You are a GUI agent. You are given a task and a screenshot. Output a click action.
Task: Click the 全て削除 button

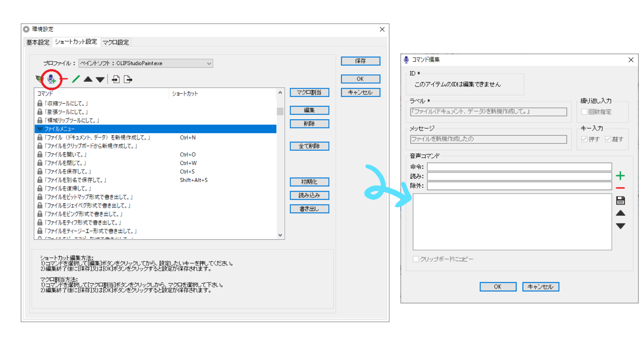pyautogui.click(x=309, y=146)
